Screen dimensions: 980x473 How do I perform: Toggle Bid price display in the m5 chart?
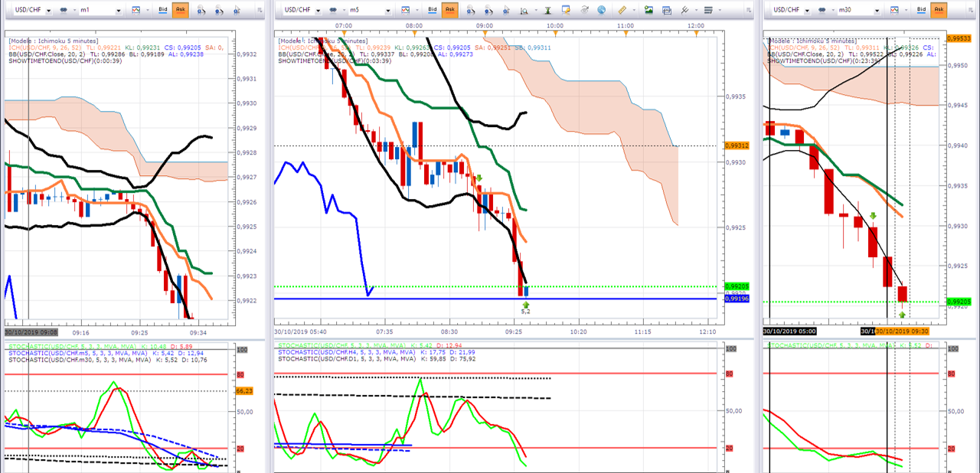[433, 9]
